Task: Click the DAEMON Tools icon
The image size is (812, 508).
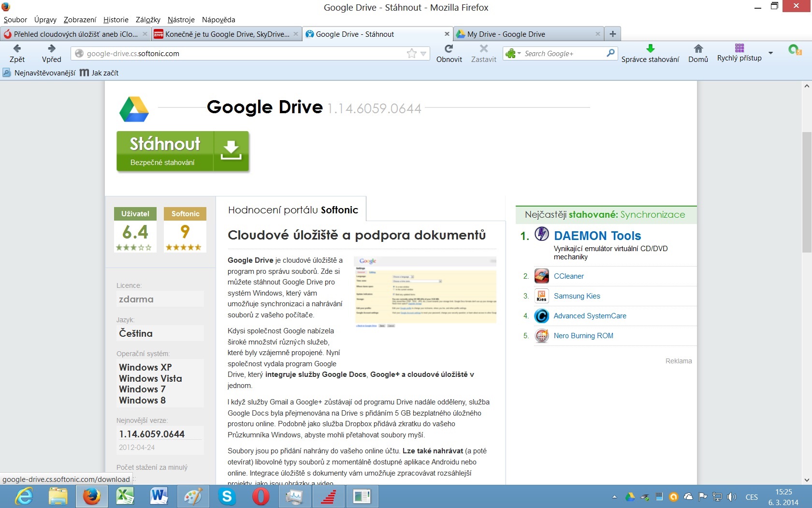Action: coord(542,234)
